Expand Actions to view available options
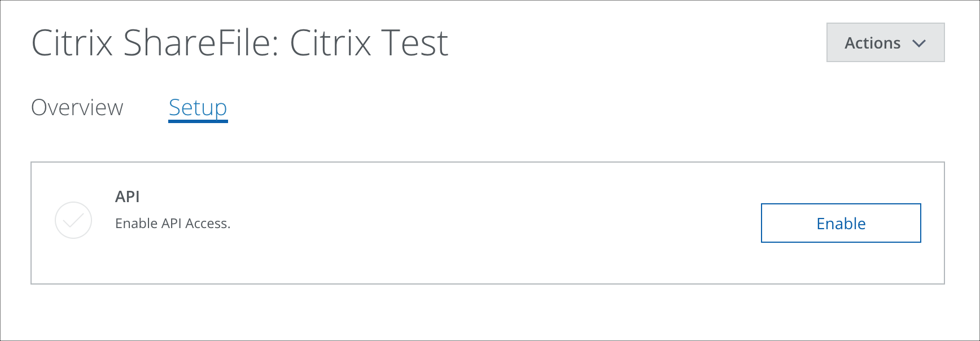Screen dimensions: 980x341 tap(884, 43)
